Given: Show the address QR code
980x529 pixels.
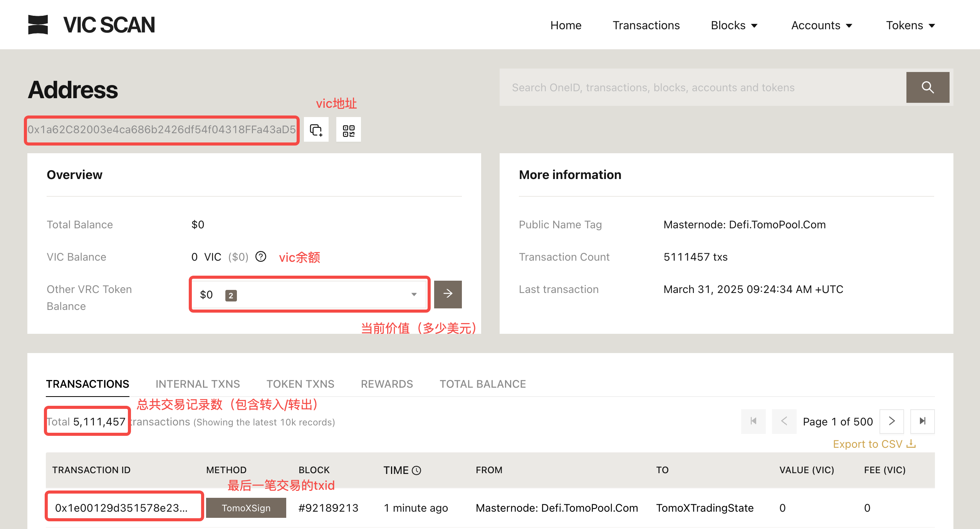Looking at the screenshot, I should pos(348,130).
